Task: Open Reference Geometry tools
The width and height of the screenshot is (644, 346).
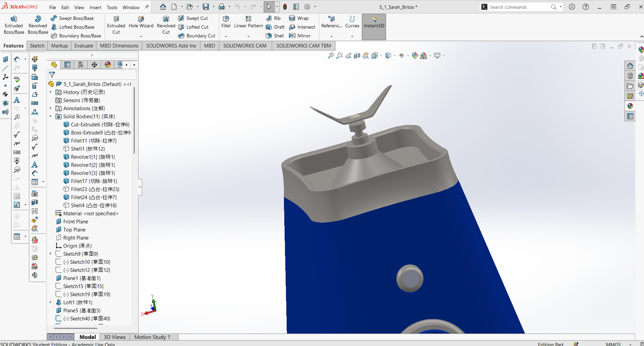Action: (331, 22)
